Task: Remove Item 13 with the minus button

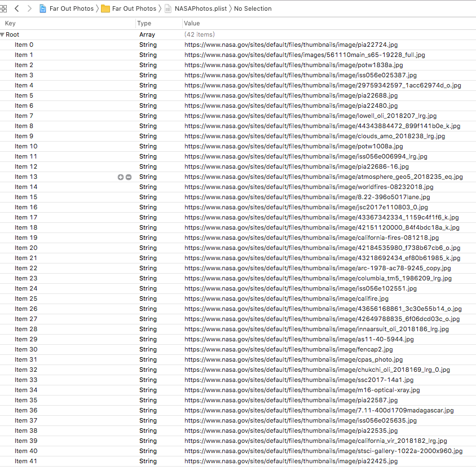Action: pyautogui.click(x=129, y=177)
